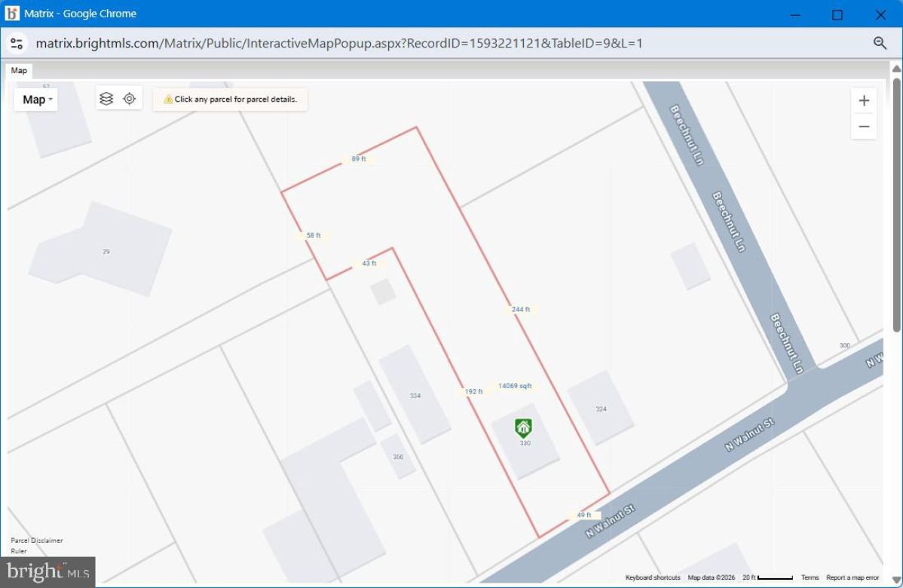Open the site information icon in address bar
This screenshot has width=903, height=588.
(x=17, y=43)
